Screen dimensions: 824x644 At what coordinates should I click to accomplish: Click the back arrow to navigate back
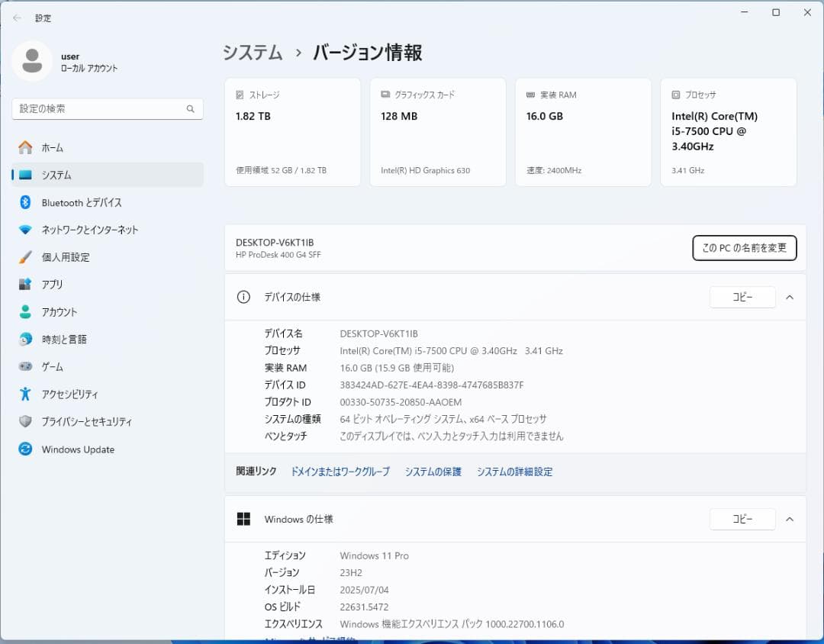(15, 18)
